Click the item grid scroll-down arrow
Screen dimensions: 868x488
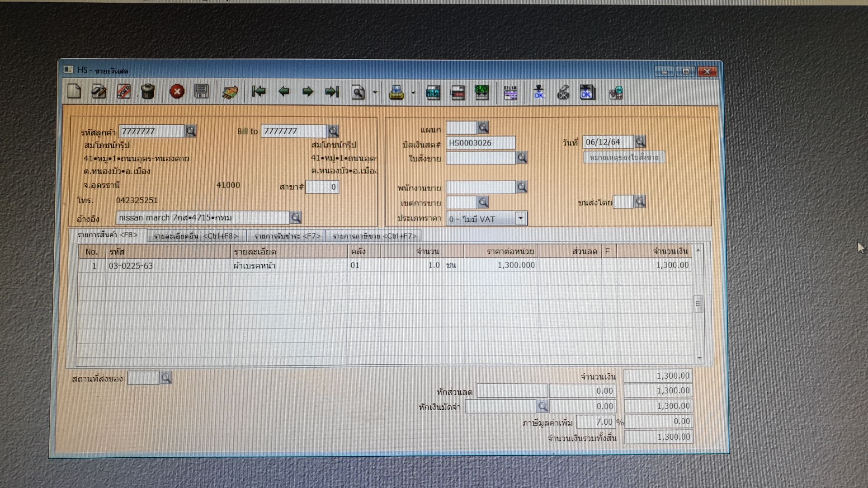699,358
